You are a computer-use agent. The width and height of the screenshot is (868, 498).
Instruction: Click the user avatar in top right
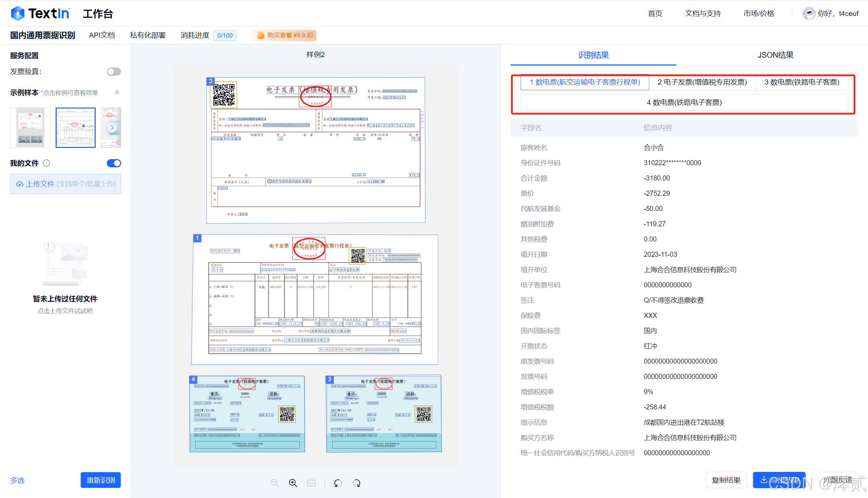(x=809, y=13)
